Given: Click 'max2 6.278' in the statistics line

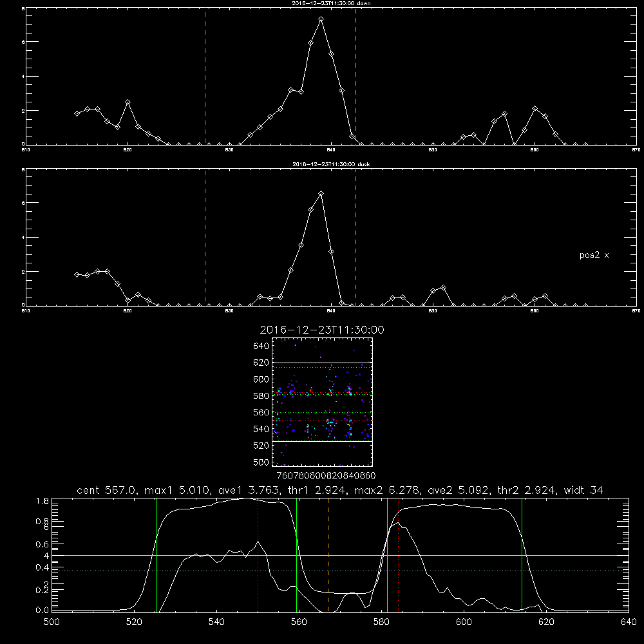Looking at the screenshot, I should pos(388,490).
